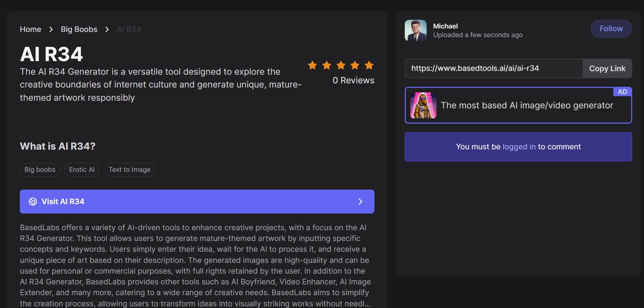The width and height of the screenshot is (644, 308).
Task: Click the AI R34 page heading
Action: (51, 54)
